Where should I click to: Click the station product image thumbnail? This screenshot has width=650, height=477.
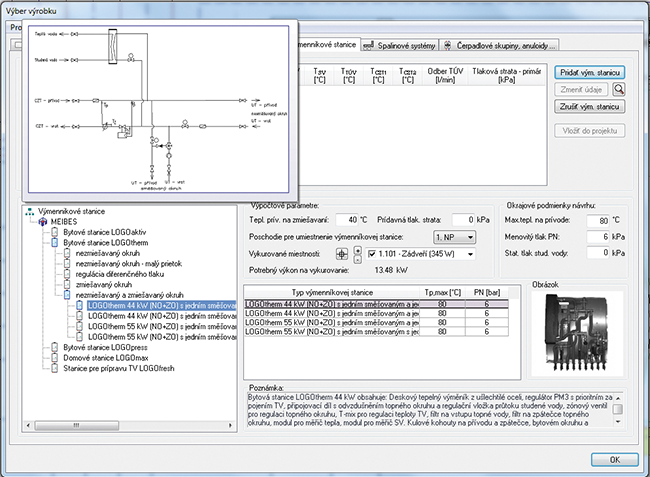[x=577, y=334]
